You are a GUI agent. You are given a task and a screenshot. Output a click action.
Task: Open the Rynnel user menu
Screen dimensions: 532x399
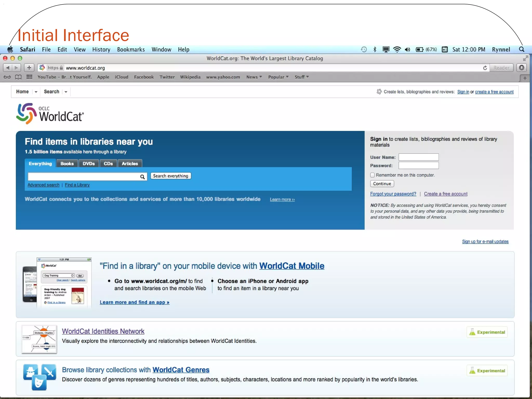click(501, 49)
